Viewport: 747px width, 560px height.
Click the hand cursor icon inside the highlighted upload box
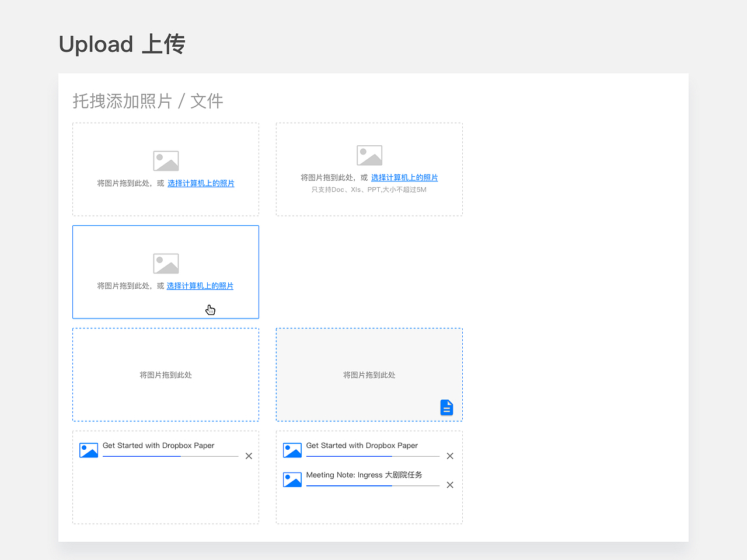pos(210,309)
